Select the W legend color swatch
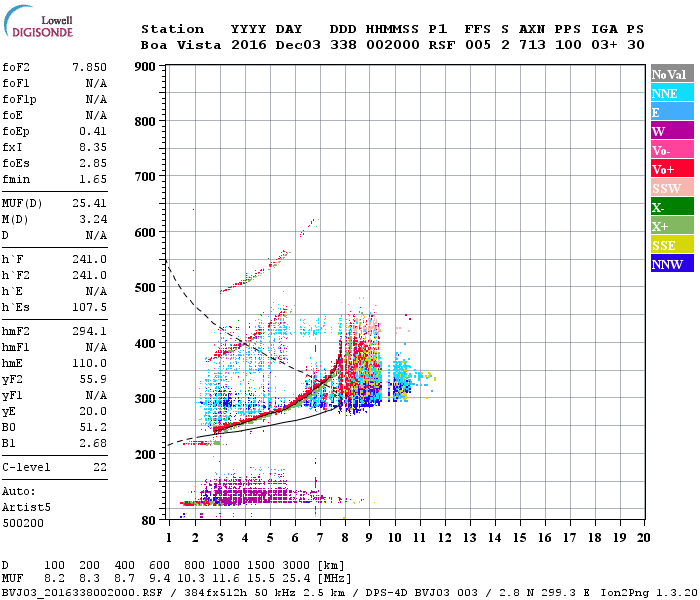The width and height of the screenshot is (700, 600). (672, 131)
